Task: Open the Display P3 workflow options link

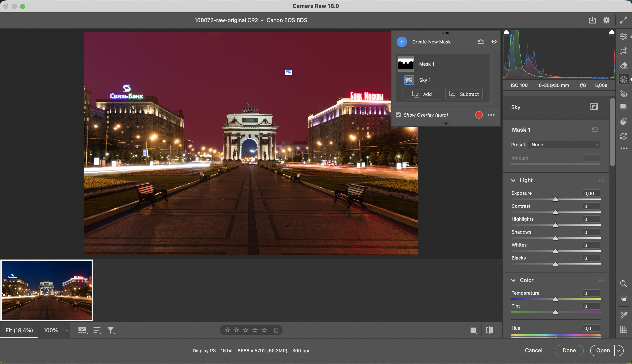Action: pos(251,350)
